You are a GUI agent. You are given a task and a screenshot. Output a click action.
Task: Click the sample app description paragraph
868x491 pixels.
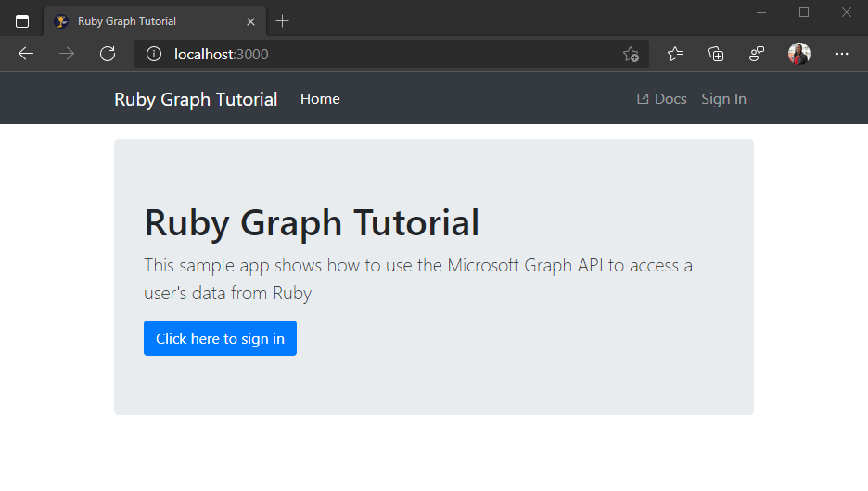[x=418, y=279]
